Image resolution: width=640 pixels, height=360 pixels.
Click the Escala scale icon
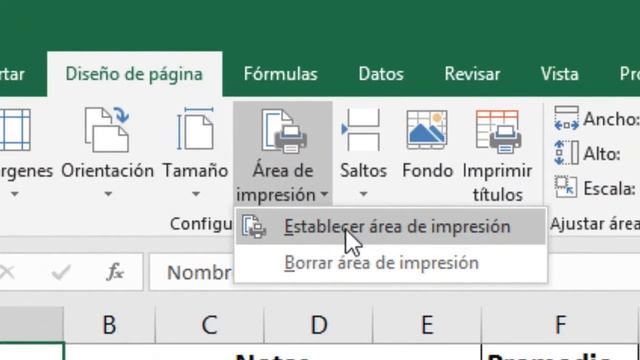coord(566,187)
